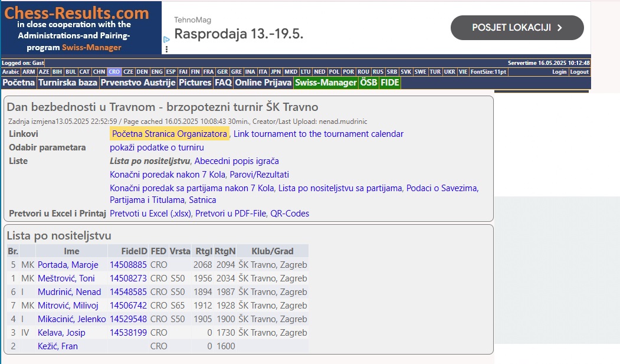Open FIDE ID 14538199
Image resolution: width=620 pixels, height=364 pixels.
click(x=128, y=332)
